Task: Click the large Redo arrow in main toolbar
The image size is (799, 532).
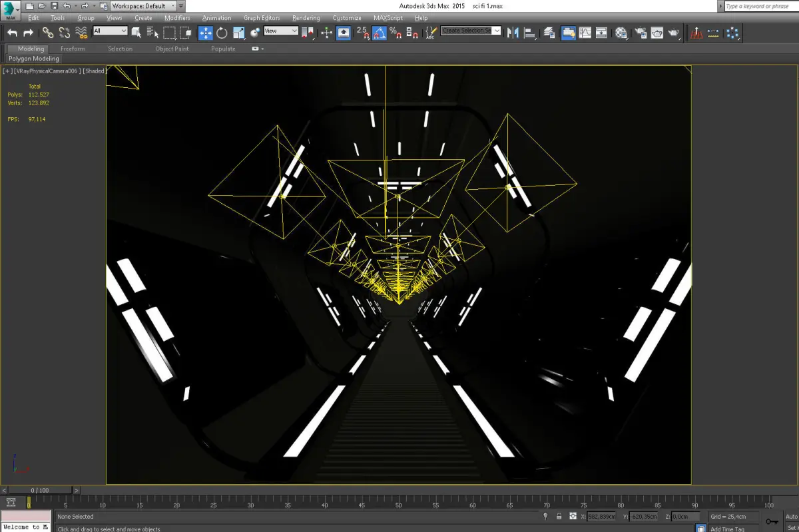Action: [28, 33]
